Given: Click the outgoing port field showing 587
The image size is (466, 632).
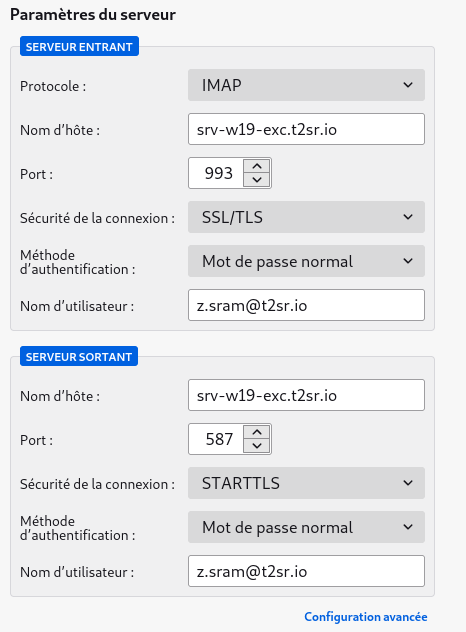Looking at the screenshot, I should [x=217, y=439].
